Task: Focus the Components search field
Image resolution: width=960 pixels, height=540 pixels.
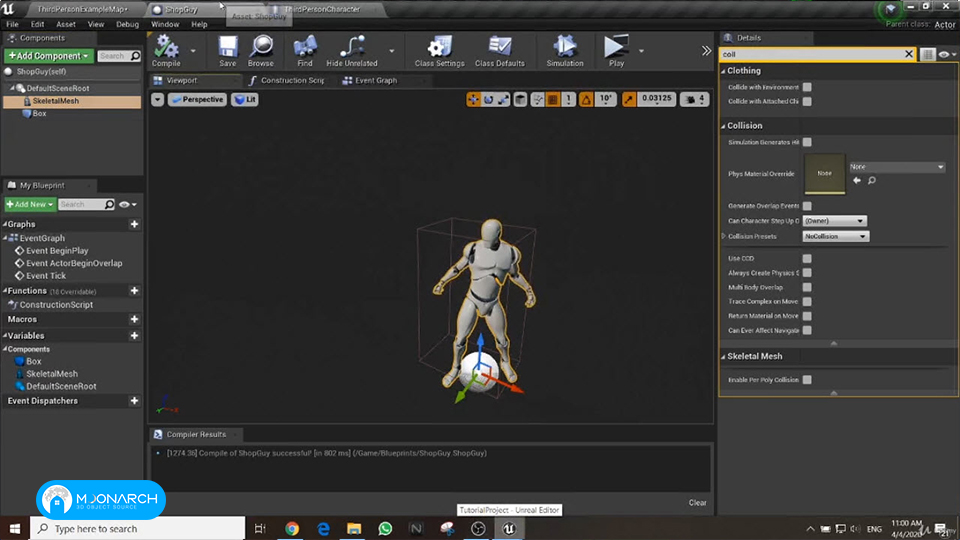Action: (119, 56)
